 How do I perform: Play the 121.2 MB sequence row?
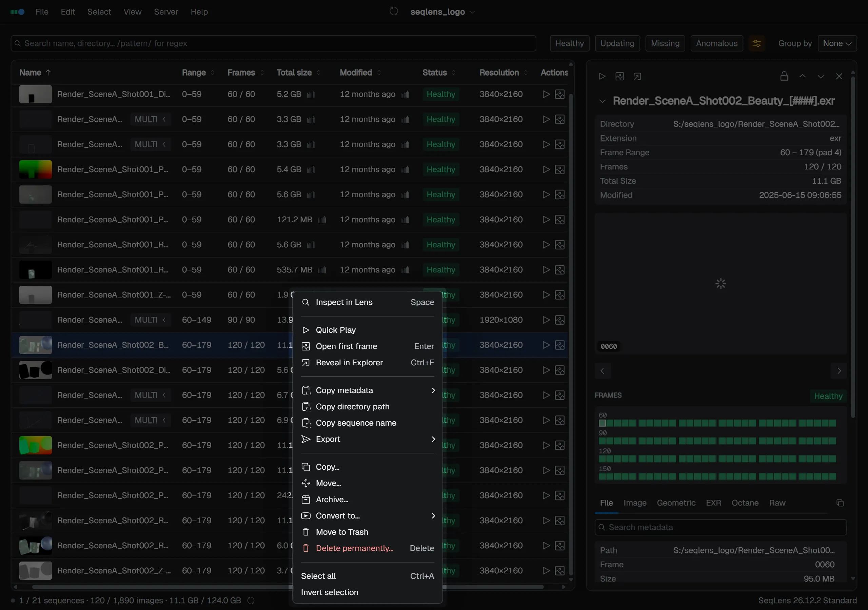point(546,220)
